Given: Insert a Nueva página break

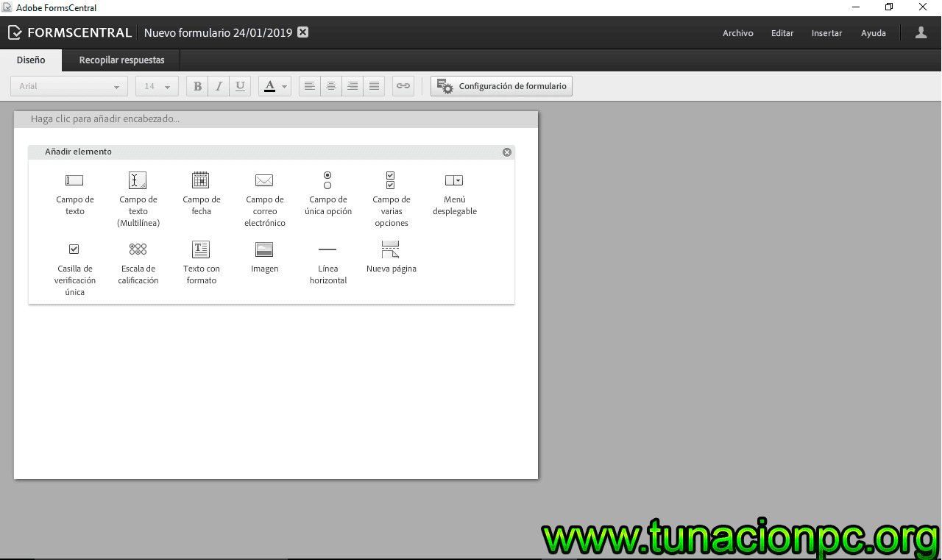Looking at the screenshot, I should [391, 258].
